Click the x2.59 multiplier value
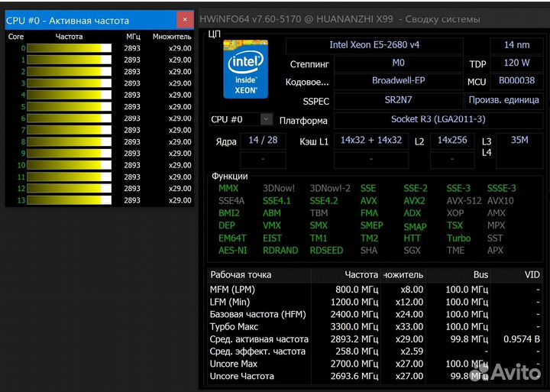This screenshot has width=550, height=392. [412, 352]
